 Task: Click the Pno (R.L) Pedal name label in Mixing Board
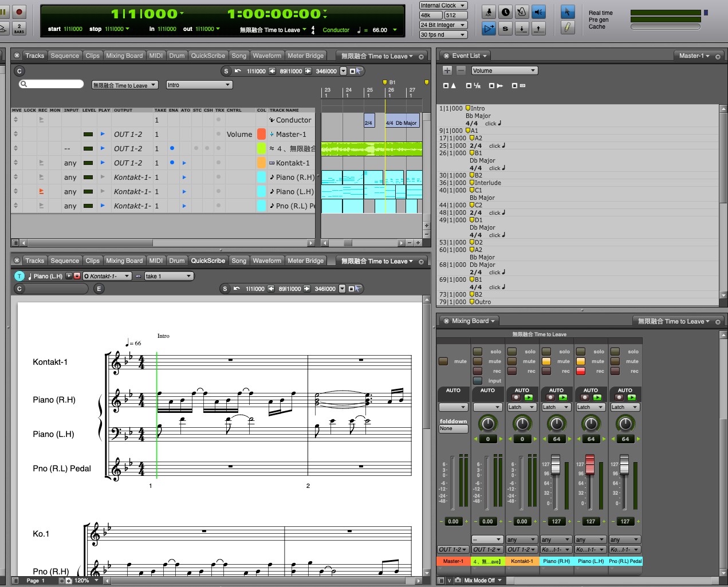tap(625, 561)
